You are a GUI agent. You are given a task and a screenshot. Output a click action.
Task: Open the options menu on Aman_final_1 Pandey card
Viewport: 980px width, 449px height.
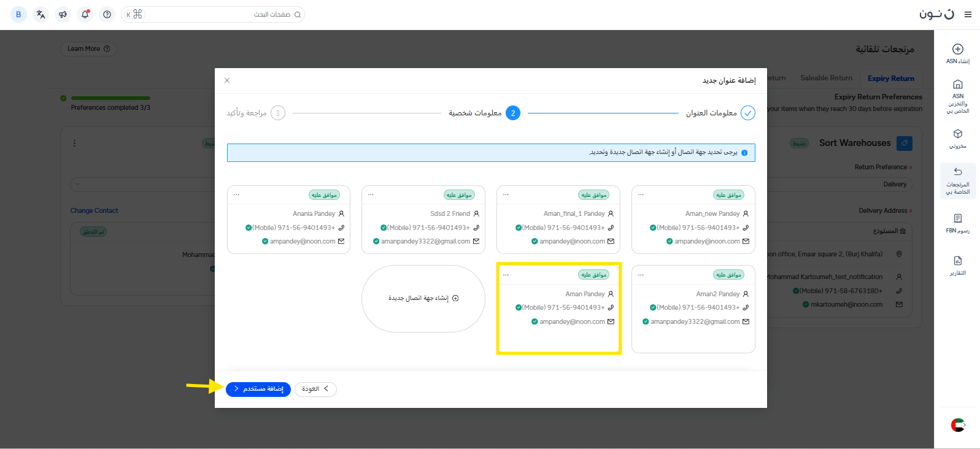point(506,194)
